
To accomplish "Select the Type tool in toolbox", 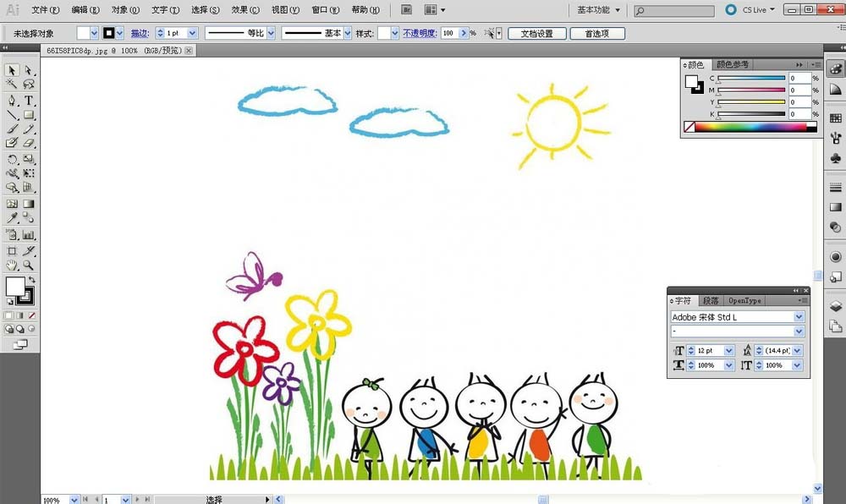I will [29, 101].
